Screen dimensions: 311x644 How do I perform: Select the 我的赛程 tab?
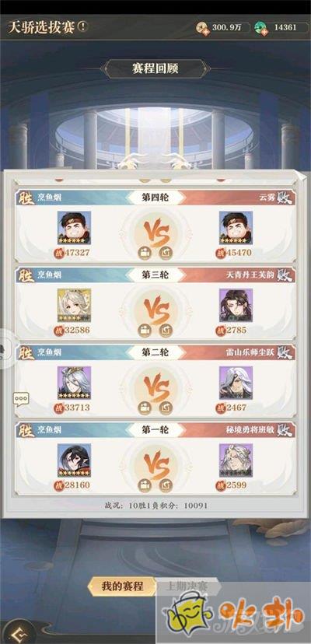(x=122, y=586)
